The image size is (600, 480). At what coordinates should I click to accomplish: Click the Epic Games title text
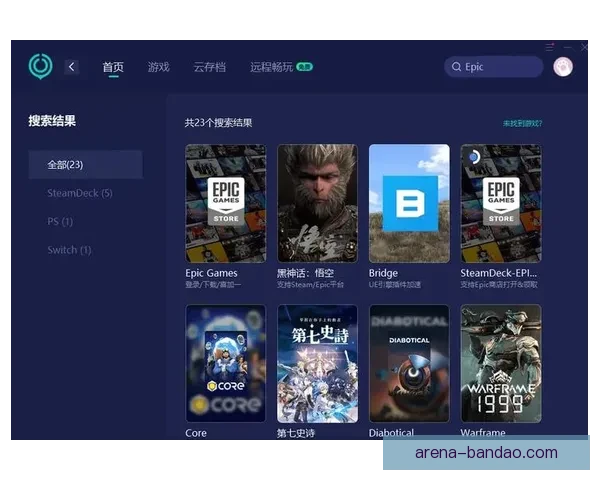pos(211,273)
